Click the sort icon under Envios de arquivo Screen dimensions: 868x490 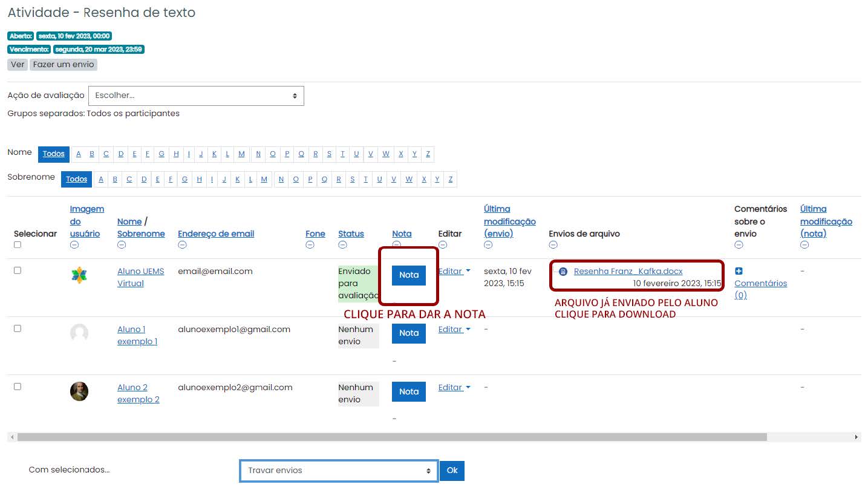coord(553,244)
